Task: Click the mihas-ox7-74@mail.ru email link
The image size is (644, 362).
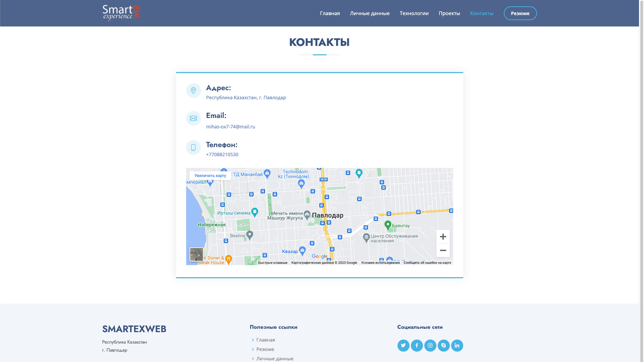Action: tap(230, 127)
